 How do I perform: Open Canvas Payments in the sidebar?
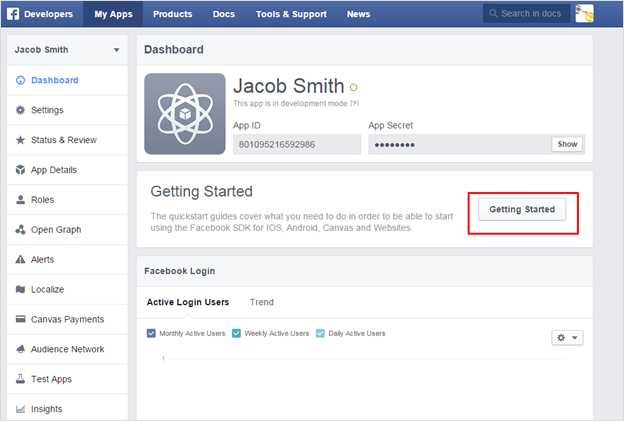point(67,319)
